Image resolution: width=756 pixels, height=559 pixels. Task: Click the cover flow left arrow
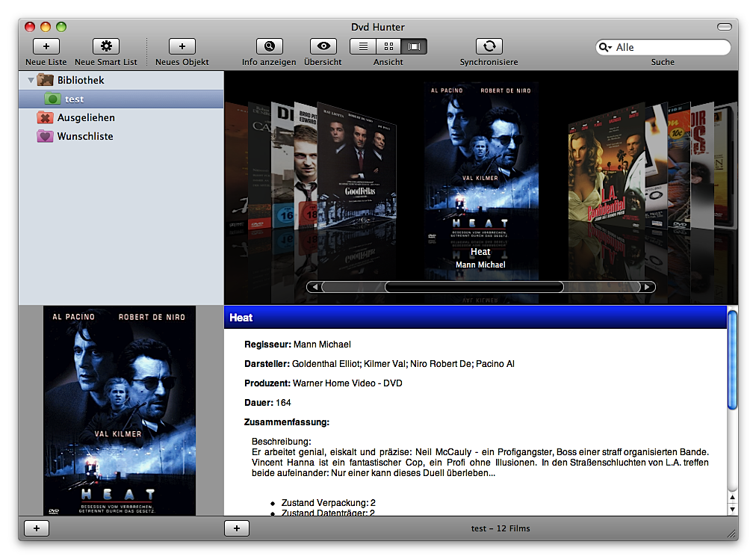tap(315, 287)
